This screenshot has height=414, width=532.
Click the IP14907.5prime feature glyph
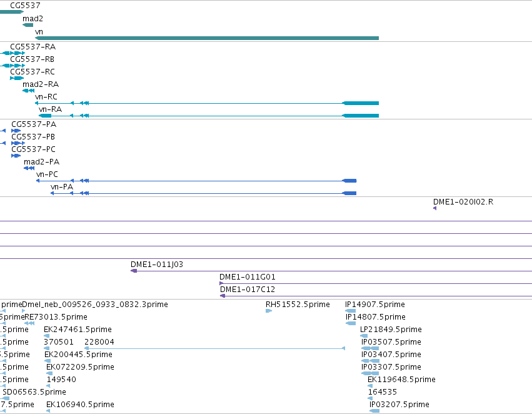351,311
